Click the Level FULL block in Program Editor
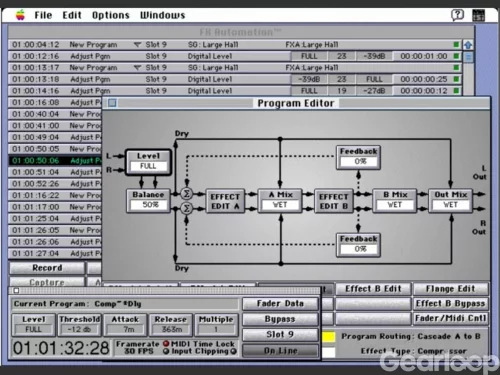The image size is (500, 375). [148, 162]
